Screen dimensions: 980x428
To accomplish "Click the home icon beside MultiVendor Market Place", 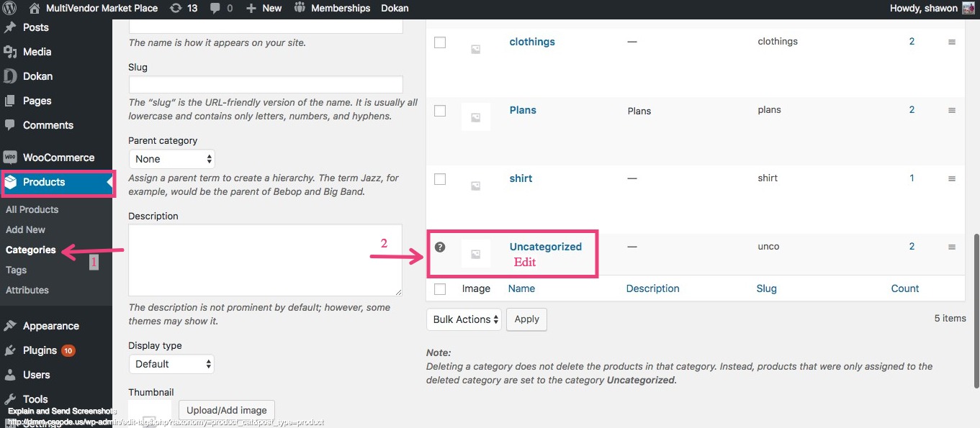I will pos(35,8).
